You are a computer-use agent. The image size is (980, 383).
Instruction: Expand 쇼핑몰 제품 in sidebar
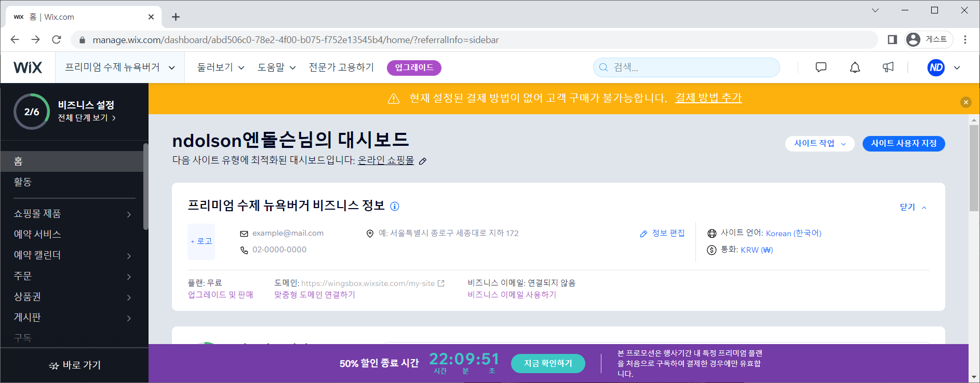[129, 214]
